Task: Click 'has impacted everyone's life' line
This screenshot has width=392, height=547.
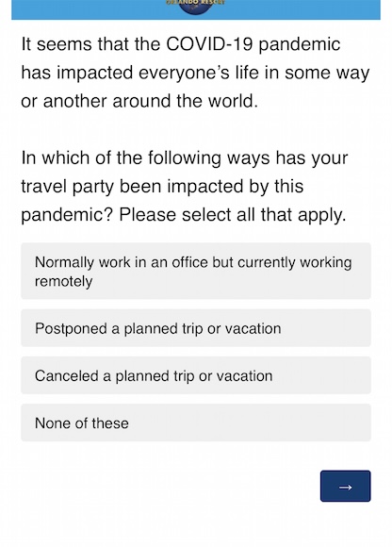Action: [x=195, y=73]
